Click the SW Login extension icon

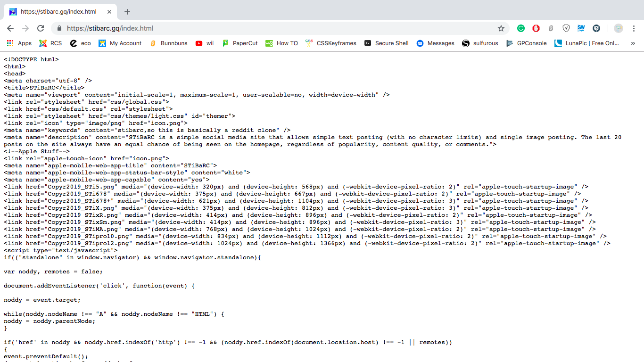point(581,28)
